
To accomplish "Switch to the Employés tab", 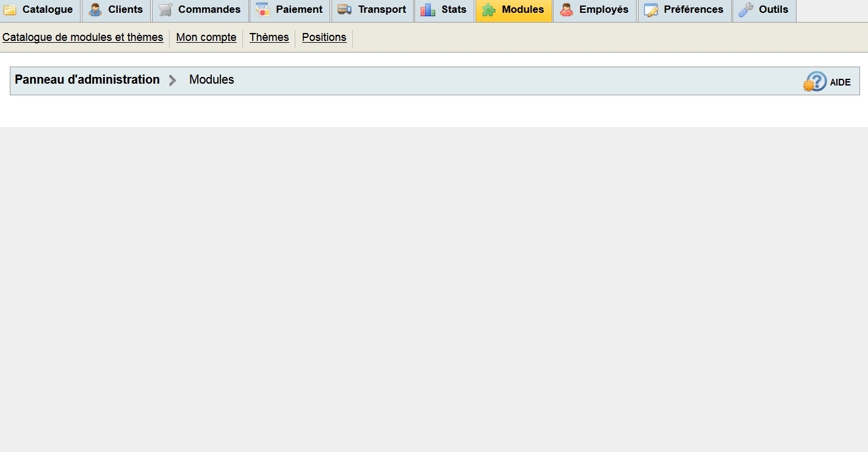I will click(x=595, y=10).
